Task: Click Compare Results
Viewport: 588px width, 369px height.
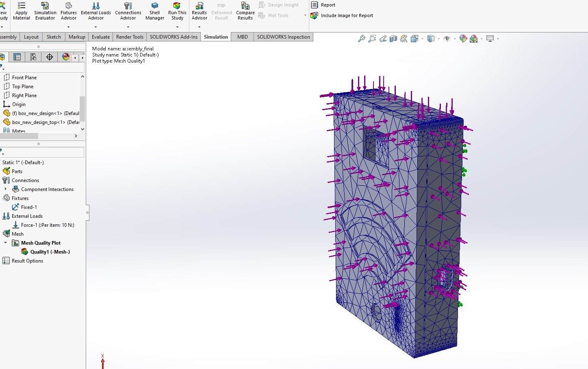Action: [245, 11]
